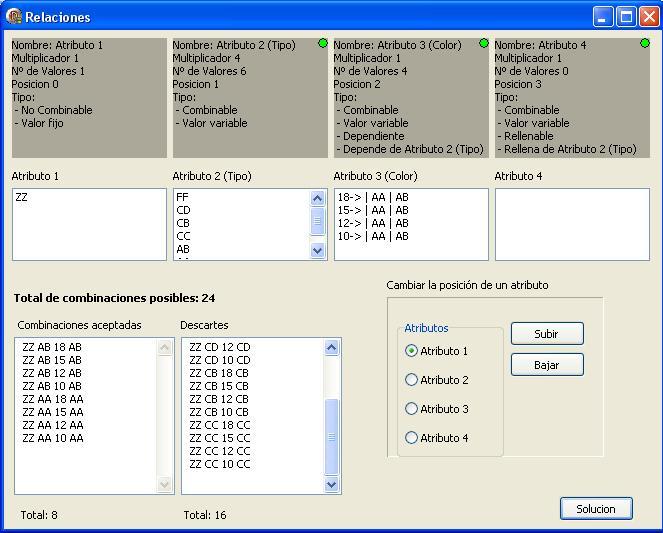Click the 'Nombre: Atributo 1' info line in the gray panel
This screenshot has width=663, height=533.
pos(57,45)
